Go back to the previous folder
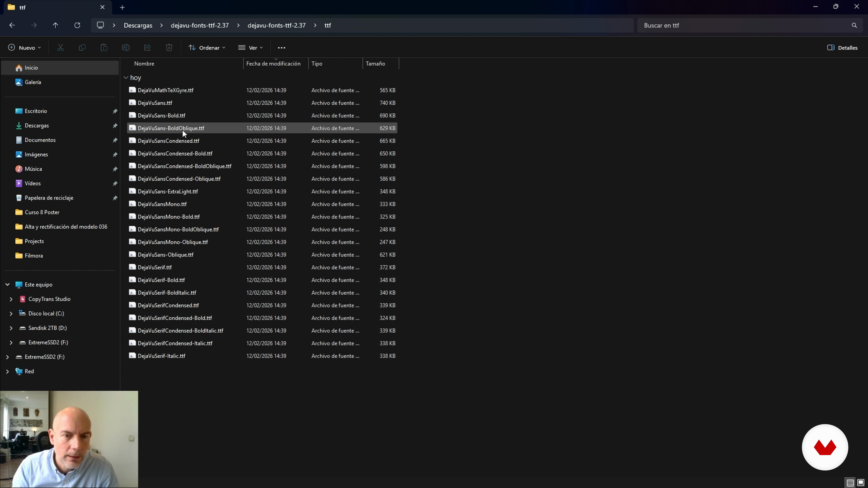 pyautogui.click(x=12, y=25)
